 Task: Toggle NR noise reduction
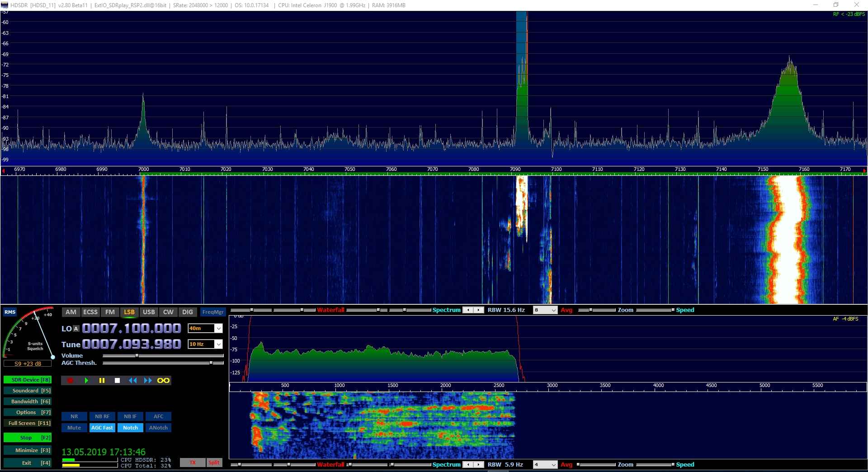pyautogui.click(x=74, y=416)
